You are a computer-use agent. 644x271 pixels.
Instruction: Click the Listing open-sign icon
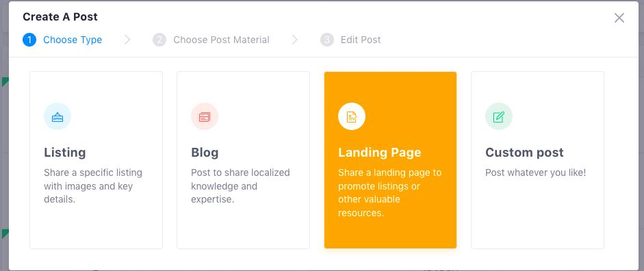(57, 116)
